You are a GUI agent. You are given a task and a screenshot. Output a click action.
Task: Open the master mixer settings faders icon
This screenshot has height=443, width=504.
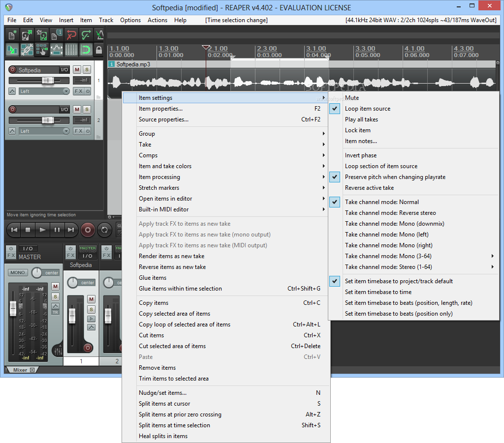pyautogui.click(x=58, y=351)
